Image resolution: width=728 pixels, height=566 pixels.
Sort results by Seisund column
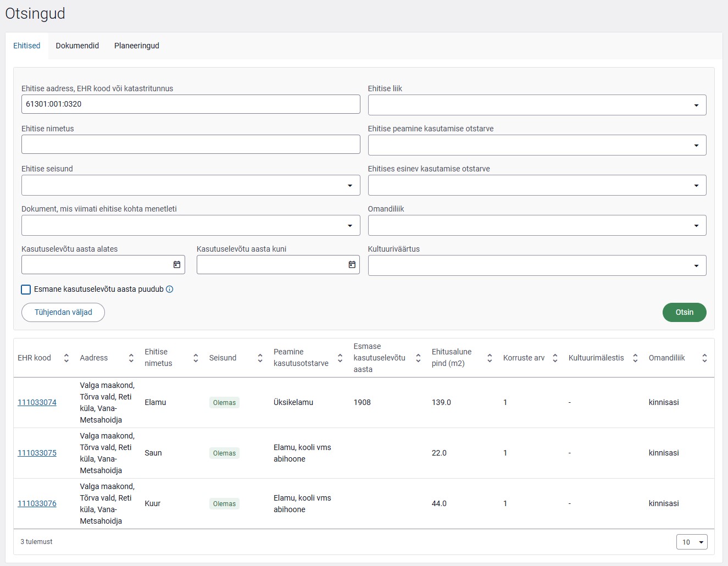pyautogui.click(x=260, y=358)
